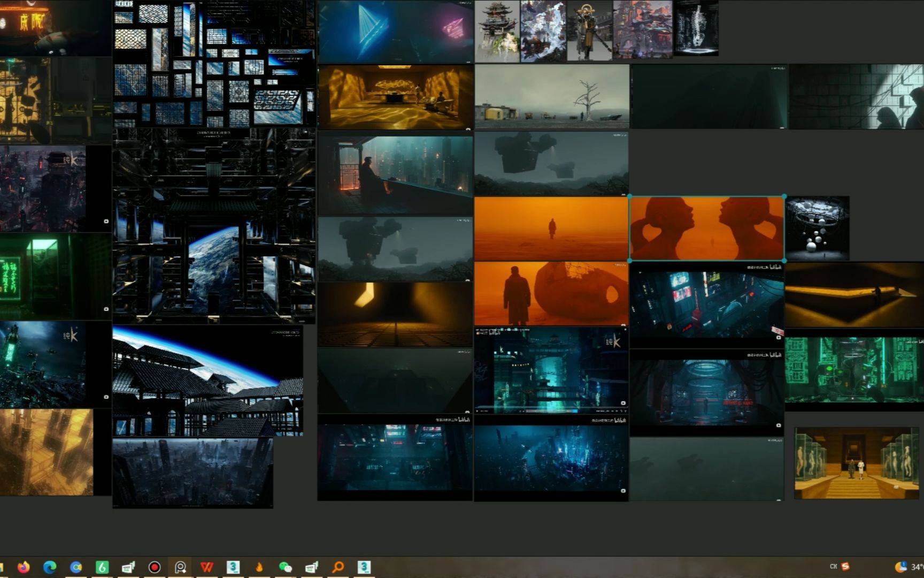Viewport: 924px width, 578px height.
Task: Click the bottom-left handle of selected two-faces image
Action: pyautogui.click(x=630, y=261)
